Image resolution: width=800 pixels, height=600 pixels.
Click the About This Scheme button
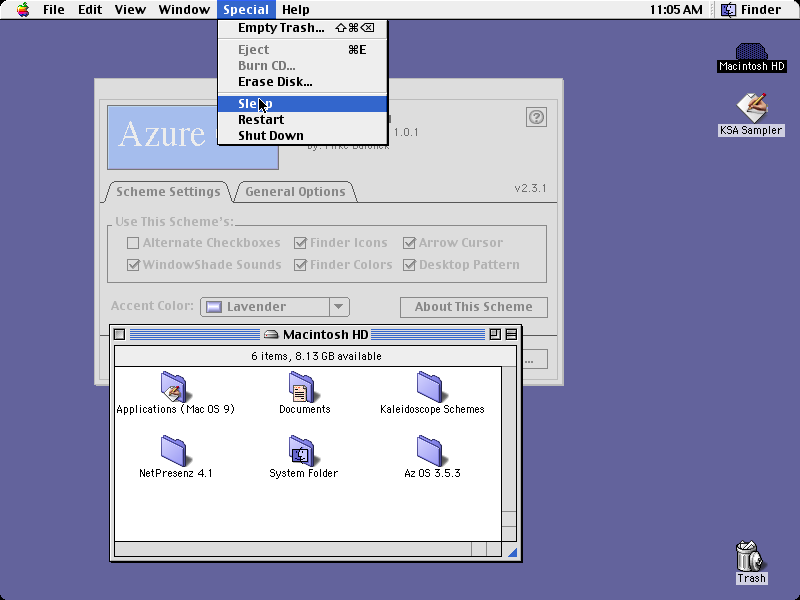coord(473,307)
